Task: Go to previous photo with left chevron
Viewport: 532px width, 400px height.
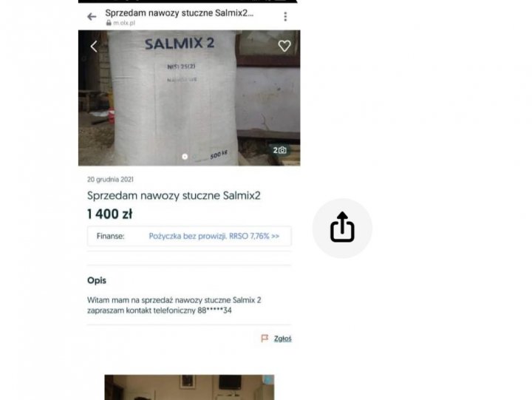Action: [94, 47]
